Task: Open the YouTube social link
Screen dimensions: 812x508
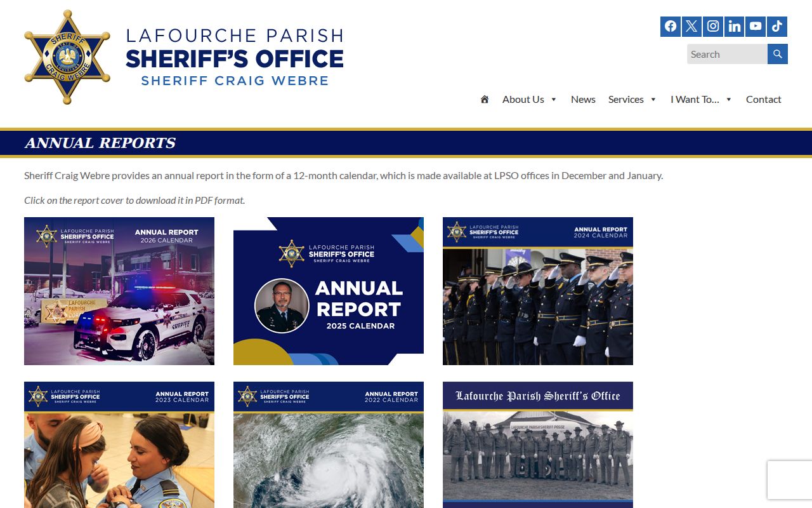Action: tap(756, 27)
